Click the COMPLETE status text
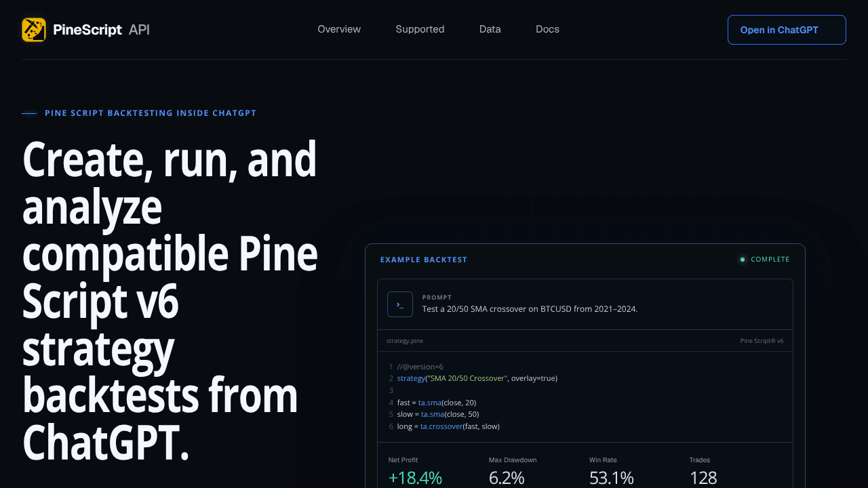Screen dimensions: 868x488 pyautogui.click(x=770, y=260)
